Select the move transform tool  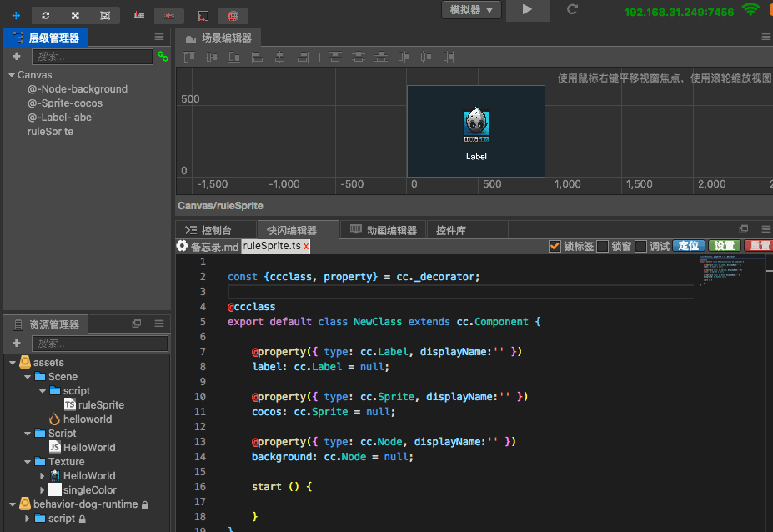coord(16,15)
